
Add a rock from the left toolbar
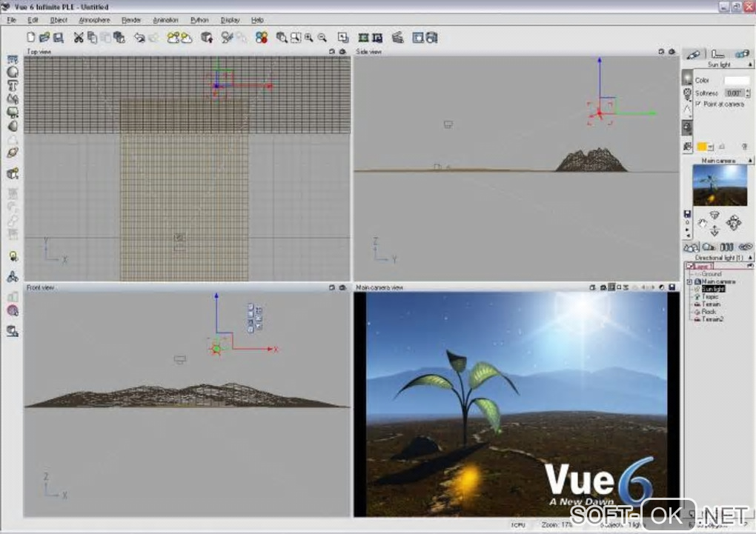click(13, 126)
